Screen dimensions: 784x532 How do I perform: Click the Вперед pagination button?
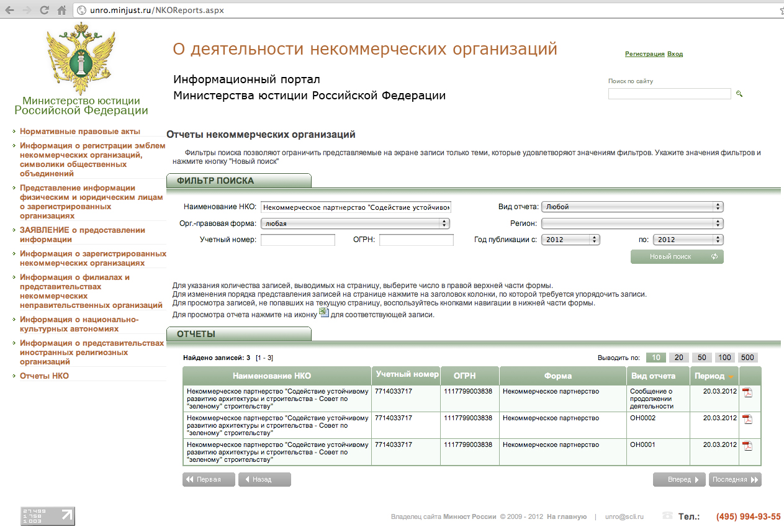(679, 479)
